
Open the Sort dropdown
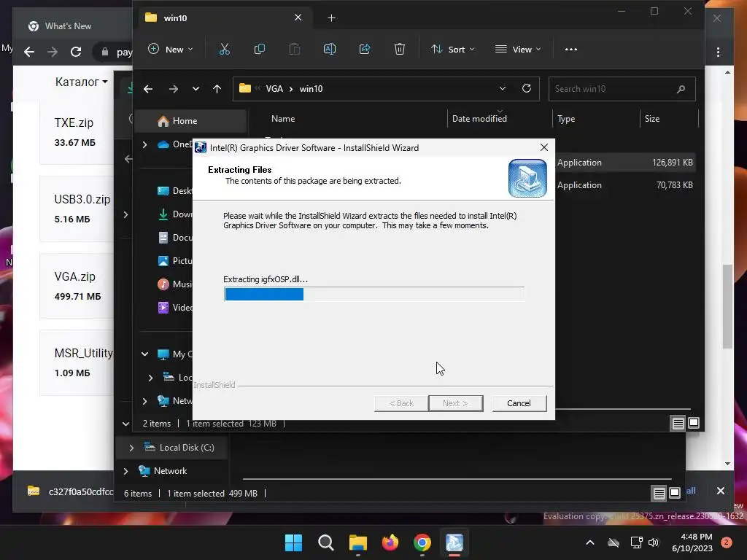coord(452,49)
